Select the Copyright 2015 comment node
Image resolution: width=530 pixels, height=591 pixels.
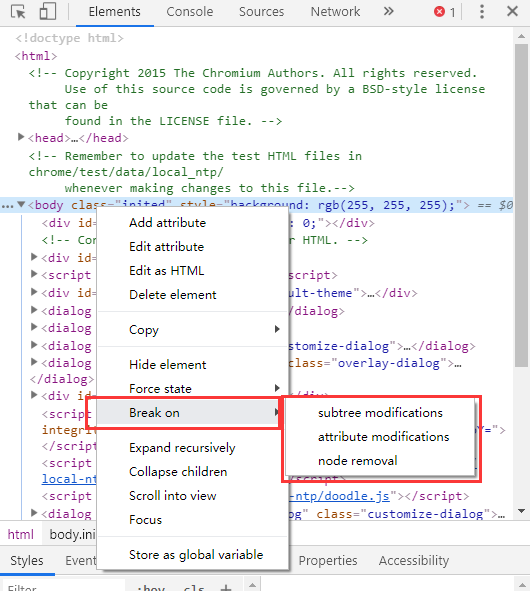256,97
